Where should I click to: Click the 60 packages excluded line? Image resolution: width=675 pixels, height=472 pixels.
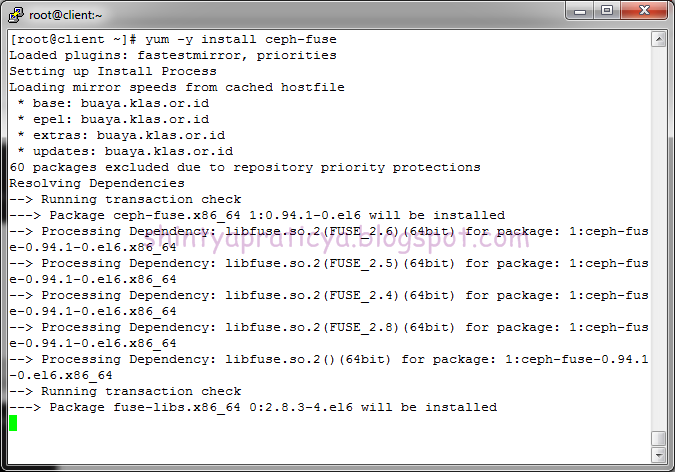245,167
